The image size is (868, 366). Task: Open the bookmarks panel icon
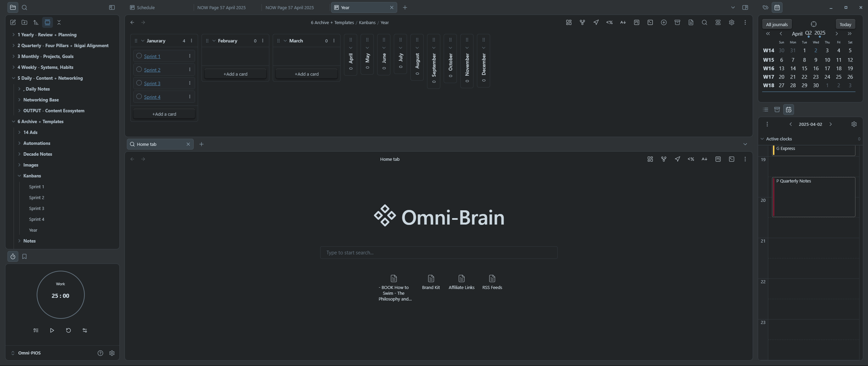(x=24, y=256)
